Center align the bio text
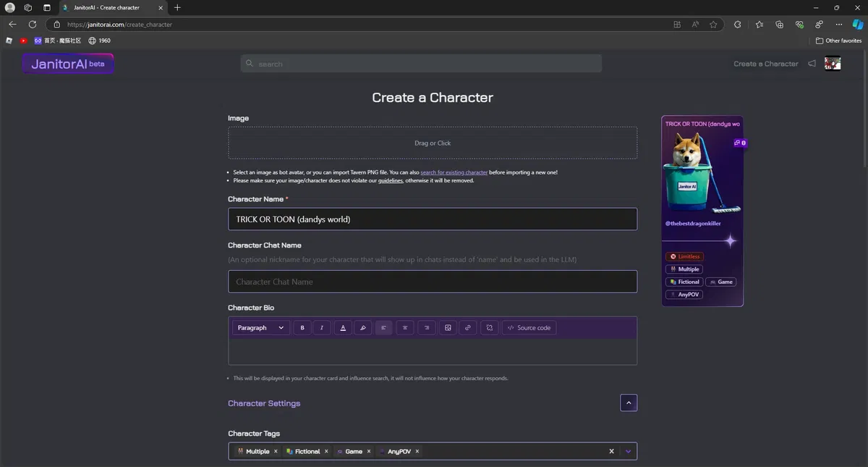Screen dimensions: 868x467 tap(405, 328)
